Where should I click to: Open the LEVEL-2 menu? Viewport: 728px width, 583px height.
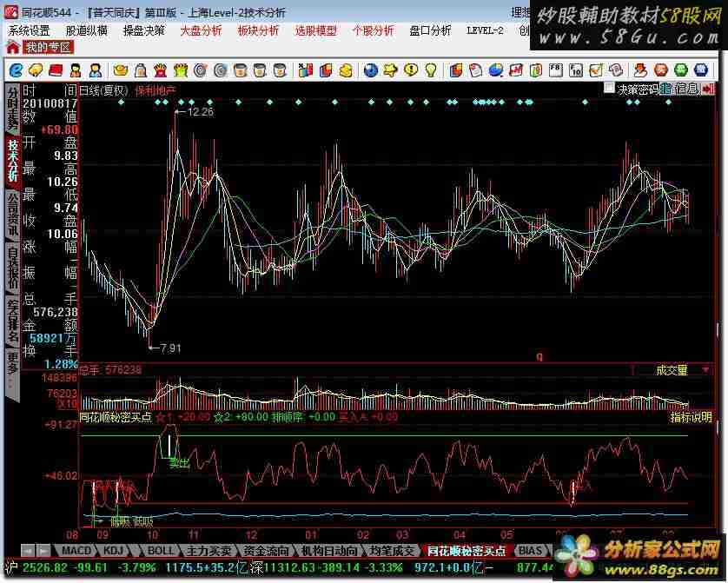[485, 30]
